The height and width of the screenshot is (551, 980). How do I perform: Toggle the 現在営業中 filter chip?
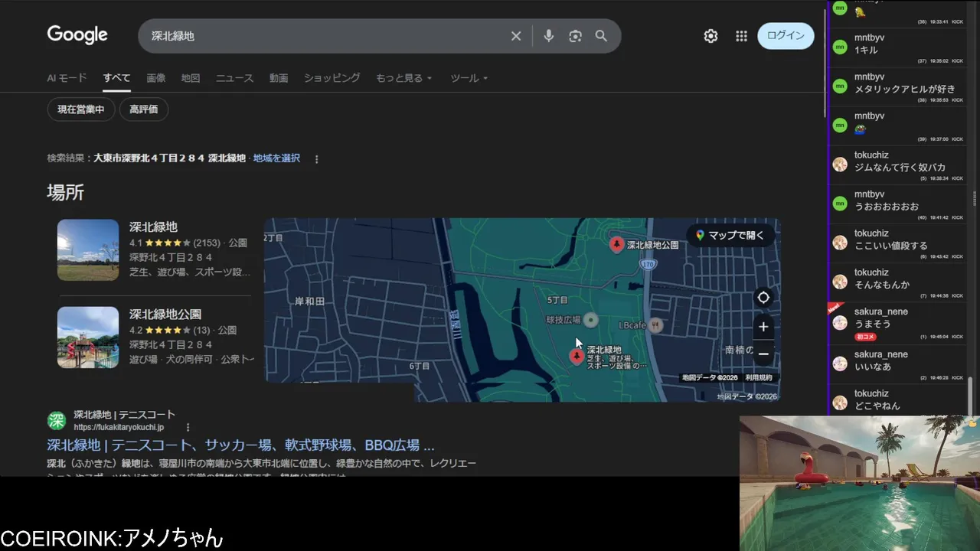[x=81, y=109]
